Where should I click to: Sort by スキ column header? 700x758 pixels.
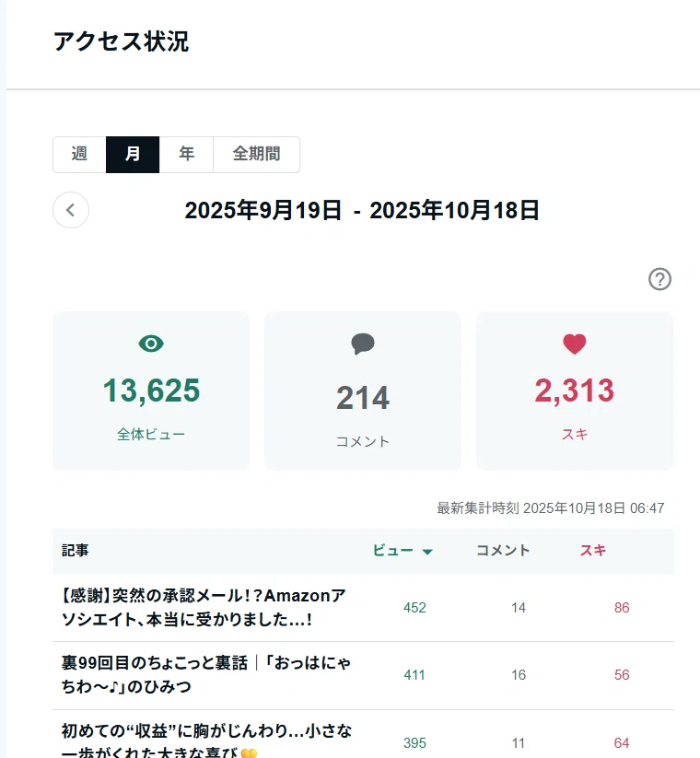point(592,550)
